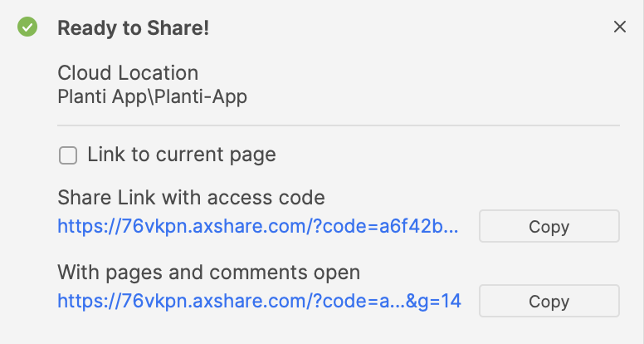Screen dimensions: 644x344
Task: Click the horizontal divider under Cloud Location
Action: (x=339, y=125)
